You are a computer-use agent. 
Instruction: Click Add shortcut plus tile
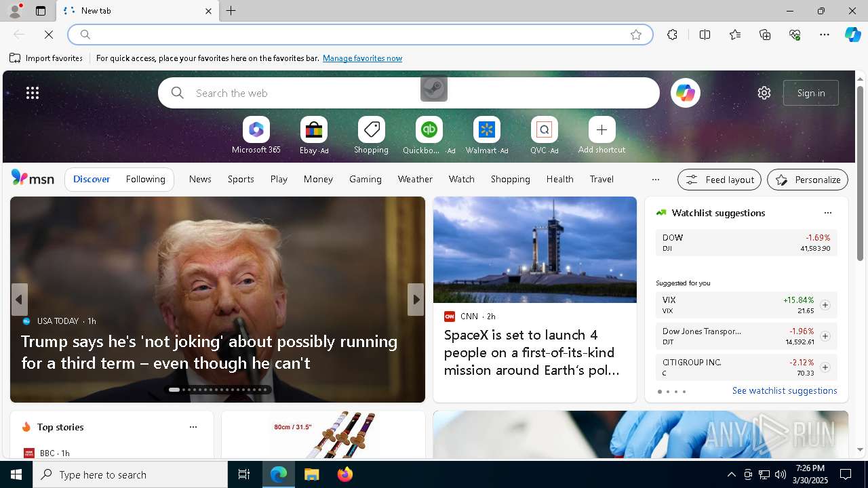[x=601, y=136]
